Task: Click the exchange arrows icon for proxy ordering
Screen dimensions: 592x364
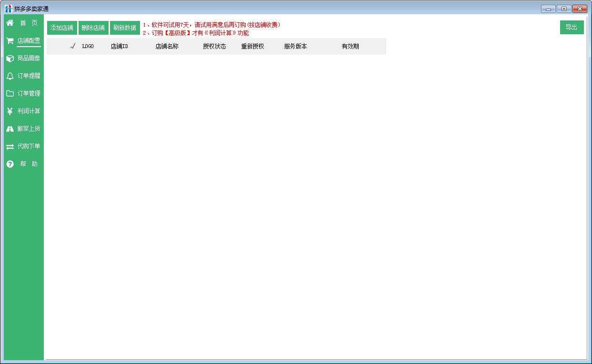Action: (10, 147)
